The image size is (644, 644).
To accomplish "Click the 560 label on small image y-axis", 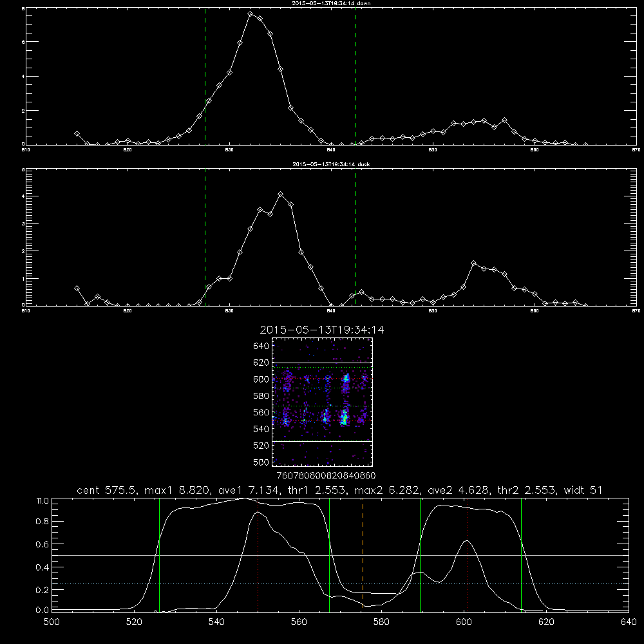I will [x=261, y=412].
